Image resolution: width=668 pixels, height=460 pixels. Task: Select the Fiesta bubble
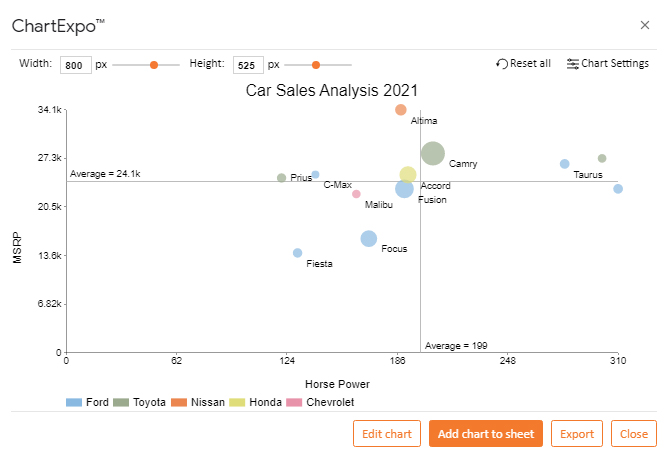pos(297,253)
